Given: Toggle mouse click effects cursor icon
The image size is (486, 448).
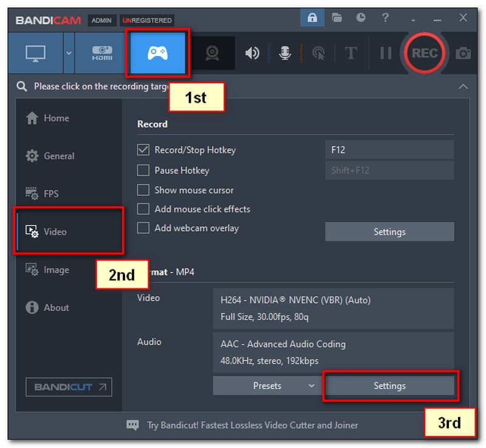Looking at the screenshot, I should tap(318, 53).
